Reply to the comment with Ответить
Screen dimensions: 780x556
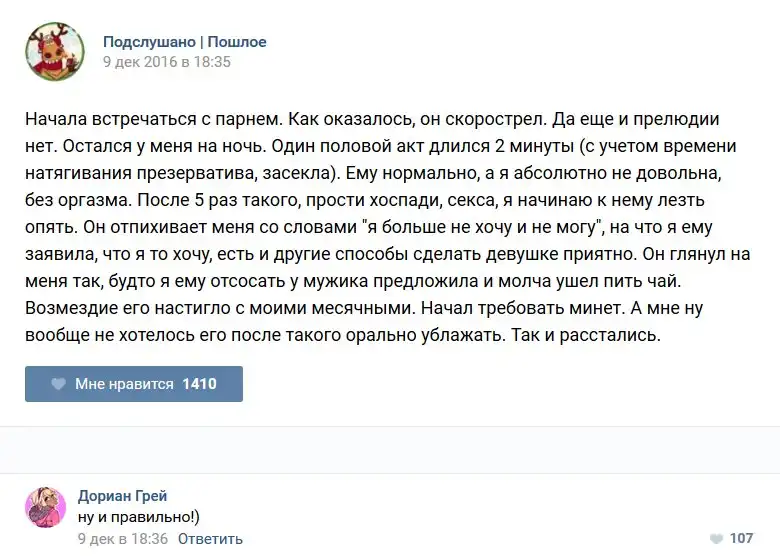pos(212,539)
